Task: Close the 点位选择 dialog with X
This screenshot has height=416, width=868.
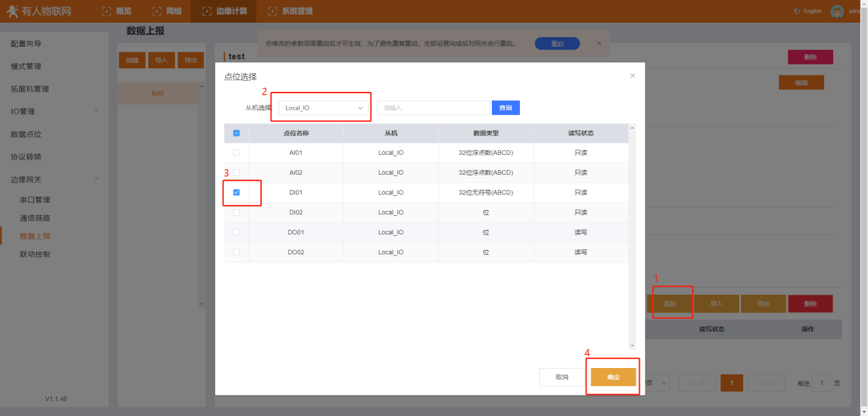Action: 632,75
